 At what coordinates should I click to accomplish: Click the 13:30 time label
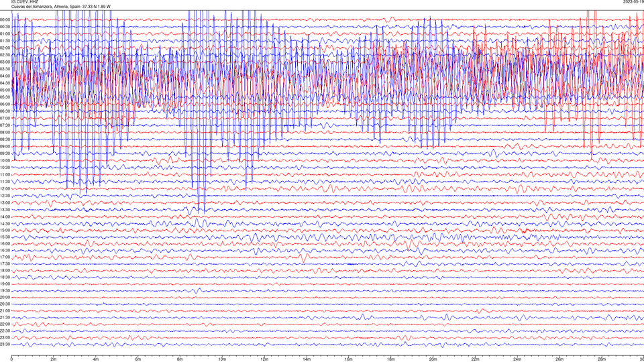tap(5, 210)
